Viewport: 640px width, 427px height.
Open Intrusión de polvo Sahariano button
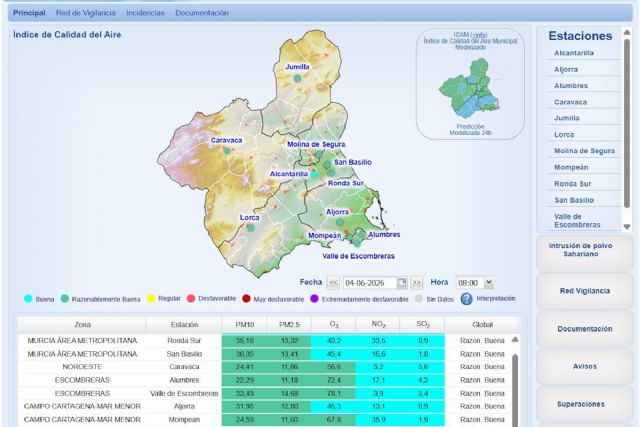point(584,252)
